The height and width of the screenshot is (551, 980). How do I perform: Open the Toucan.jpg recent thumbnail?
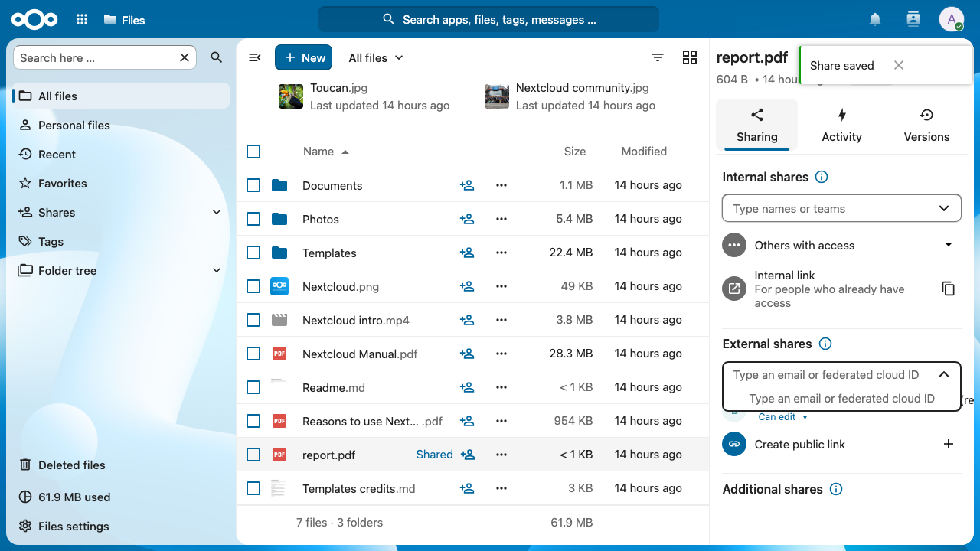click(291, 96)
